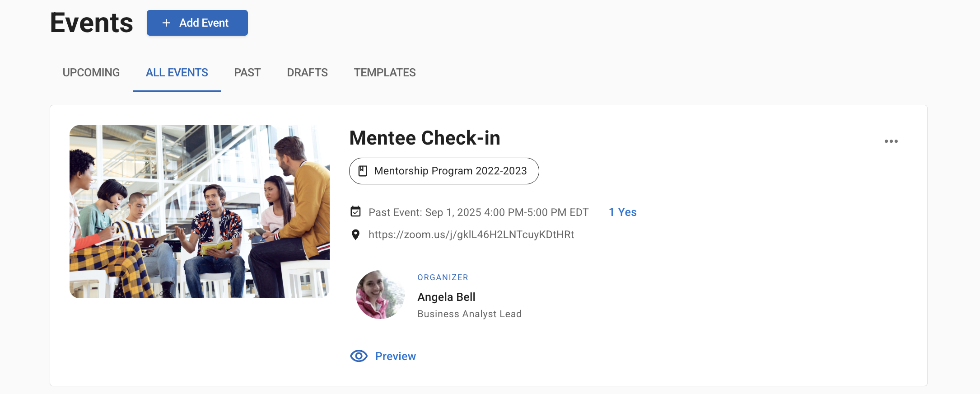Image resolution: width=980 pixels, height=394 pixels.
Task: Click Angela Bell's profile avatar
Action: (x=380, y=295)
